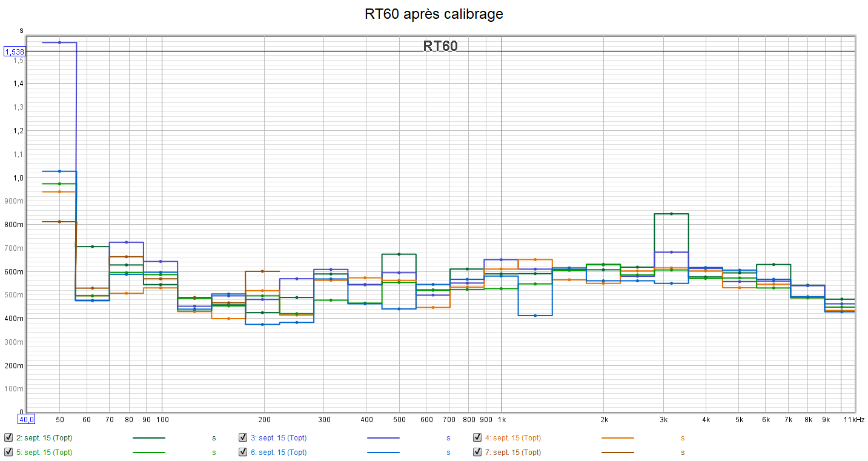Click the bold "RT60" label inside the graph
Screen dimensions: 868x461
440,46
